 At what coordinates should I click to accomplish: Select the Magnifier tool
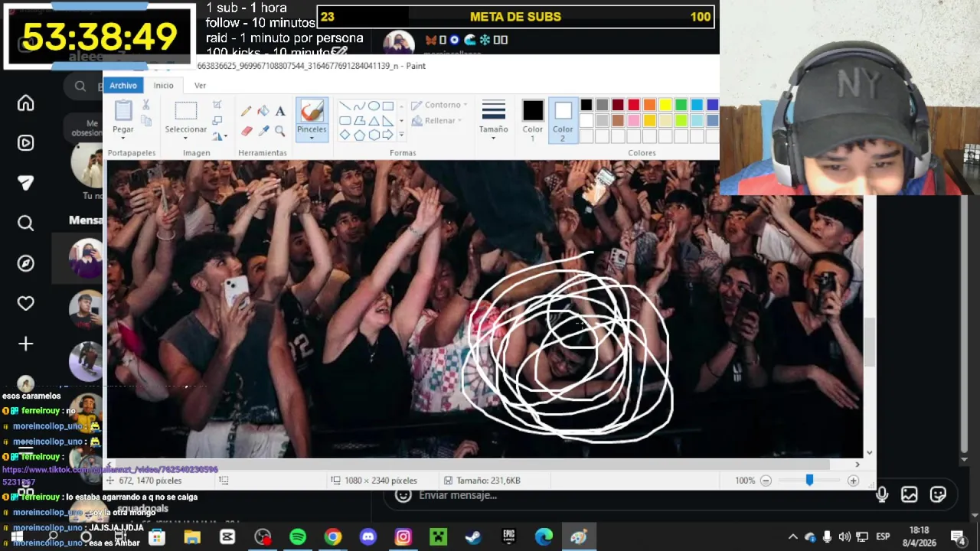pyautogui.click(x=279, y=131)
